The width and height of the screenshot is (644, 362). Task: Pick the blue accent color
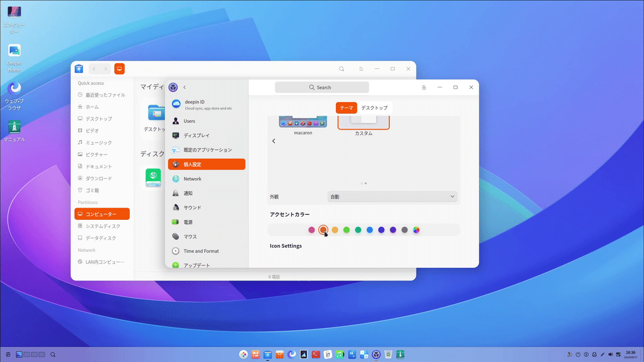(370, 230)
